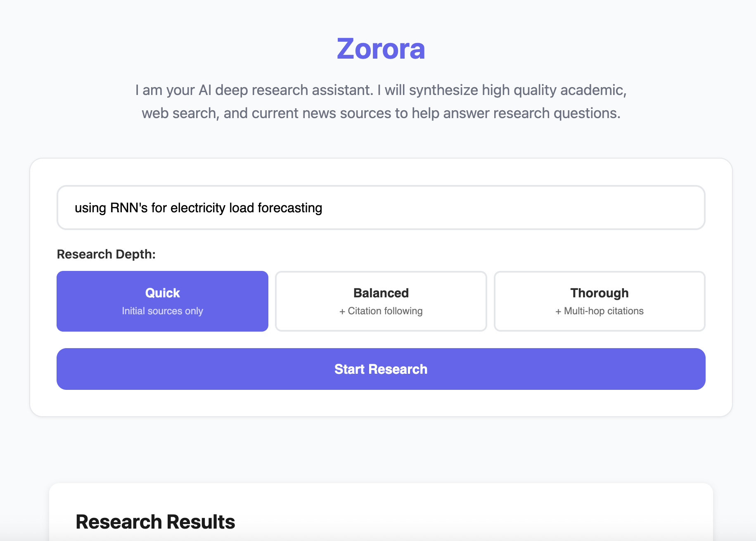Select the Quick card showing Initial sources only

click(162, 301)
